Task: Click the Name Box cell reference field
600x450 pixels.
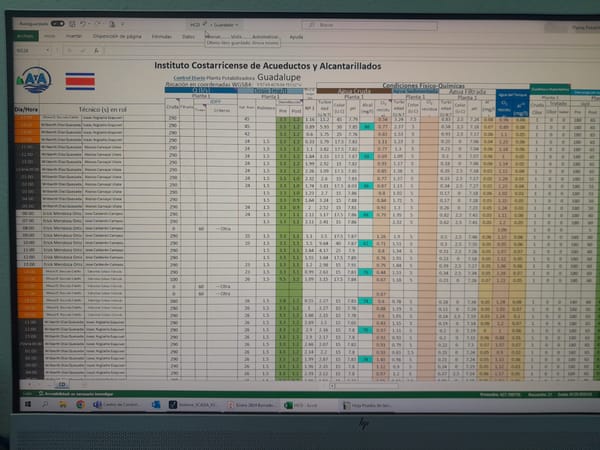Action: click(x=29, y=50)
